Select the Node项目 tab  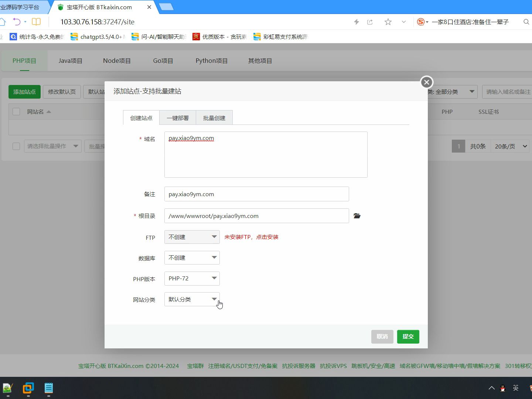coord(117,61)
